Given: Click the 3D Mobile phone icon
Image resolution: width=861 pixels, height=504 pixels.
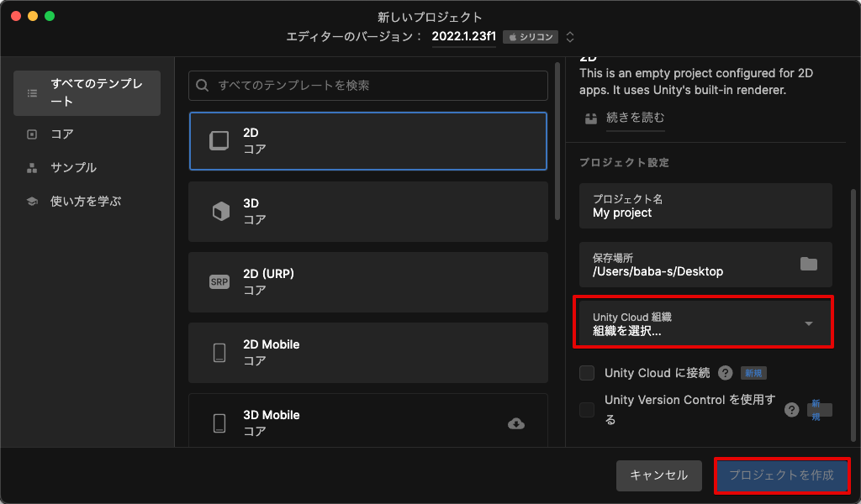Looking at the screenshot, I should pos(219,423).
